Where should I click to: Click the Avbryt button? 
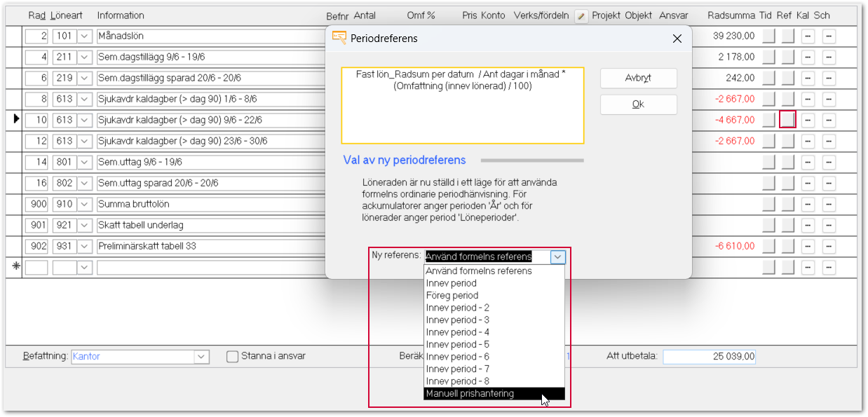pos(639,78)
